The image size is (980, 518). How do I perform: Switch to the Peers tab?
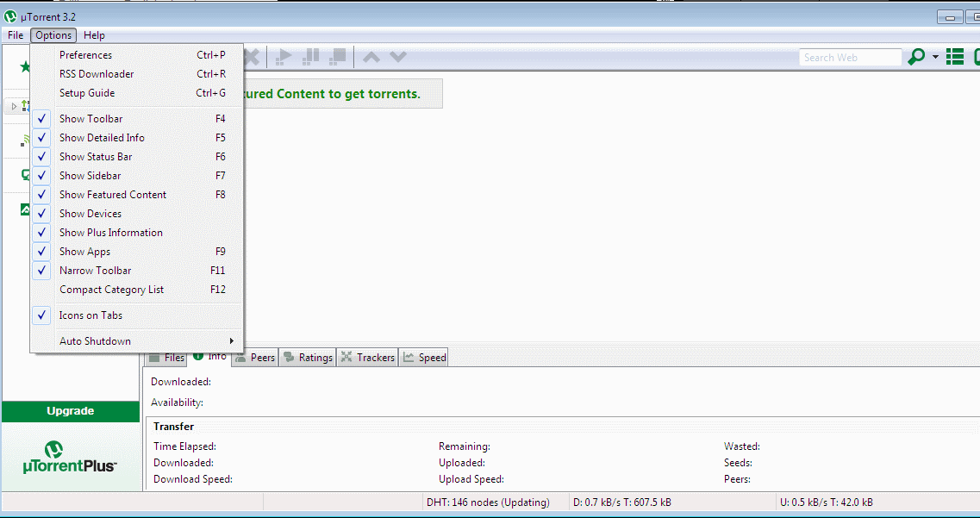(x=255, y=358)
